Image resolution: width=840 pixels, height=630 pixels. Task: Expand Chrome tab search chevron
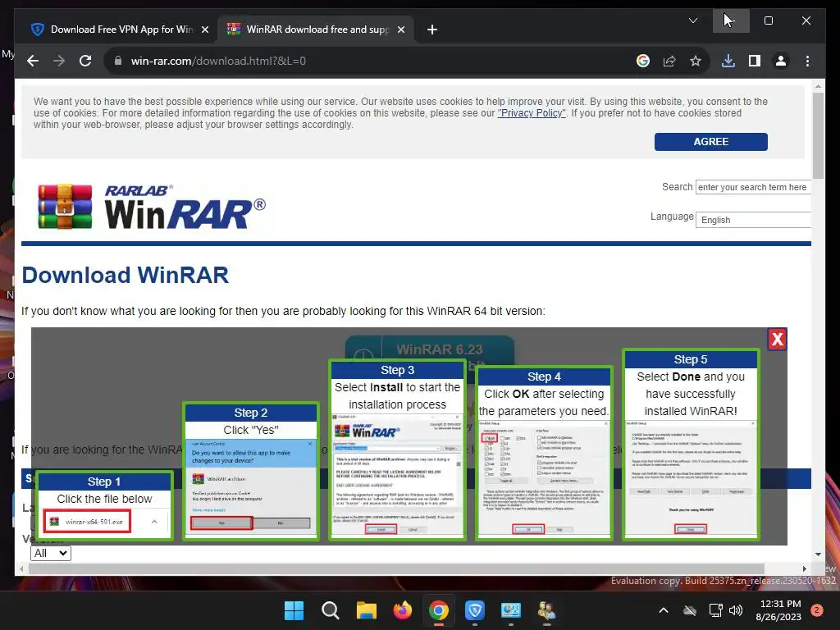692,21
